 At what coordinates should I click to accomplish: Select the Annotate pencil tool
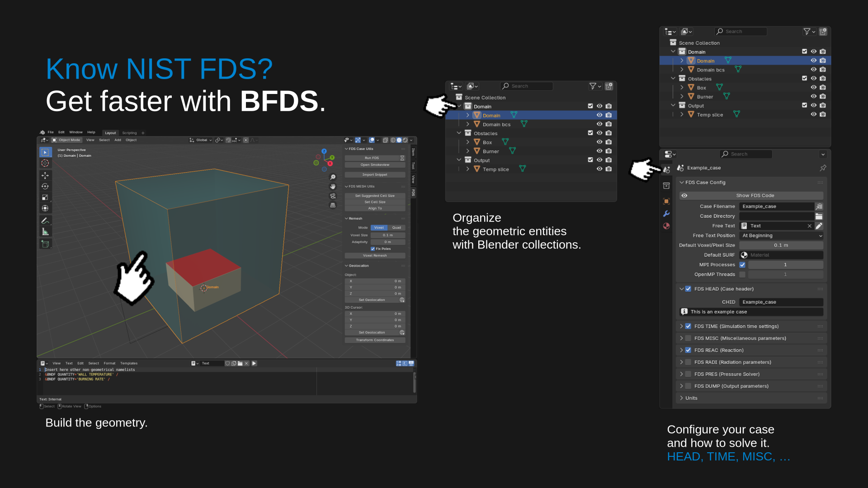[x=45, y=221]
